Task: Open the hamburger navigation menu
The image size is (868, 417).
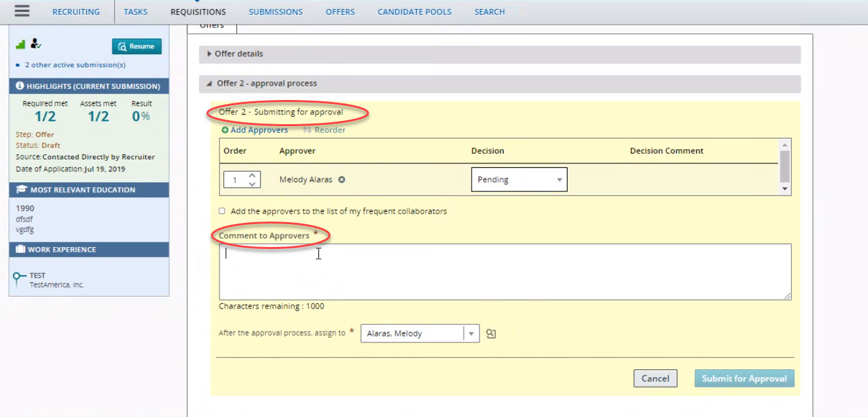Action: coord(22,11)
